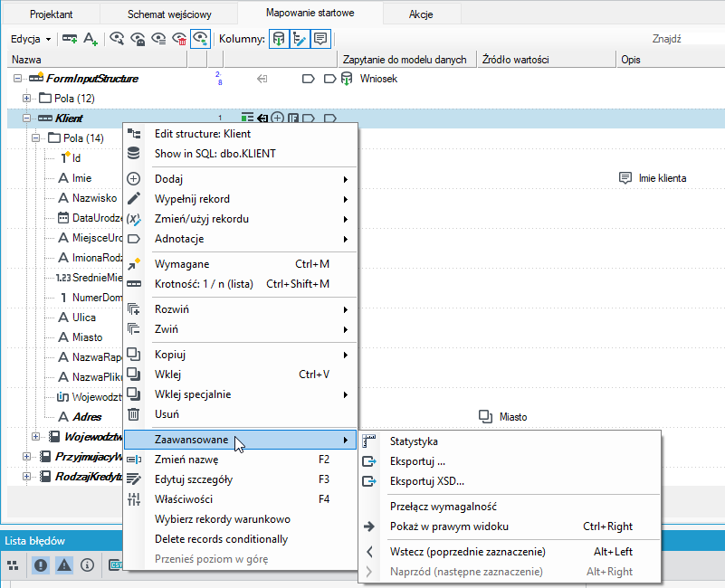Choose 'Edit structure: Klient' from context menu

click(241, 134)
